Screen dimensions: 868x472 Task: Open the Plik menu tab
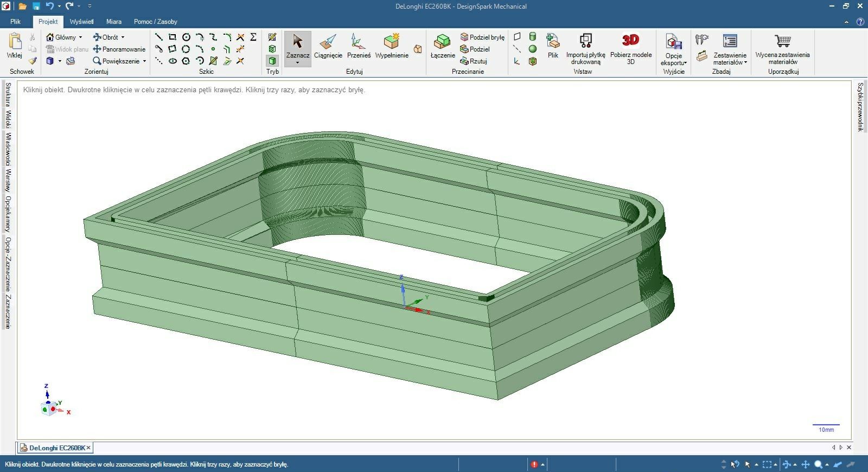(15, 22)
